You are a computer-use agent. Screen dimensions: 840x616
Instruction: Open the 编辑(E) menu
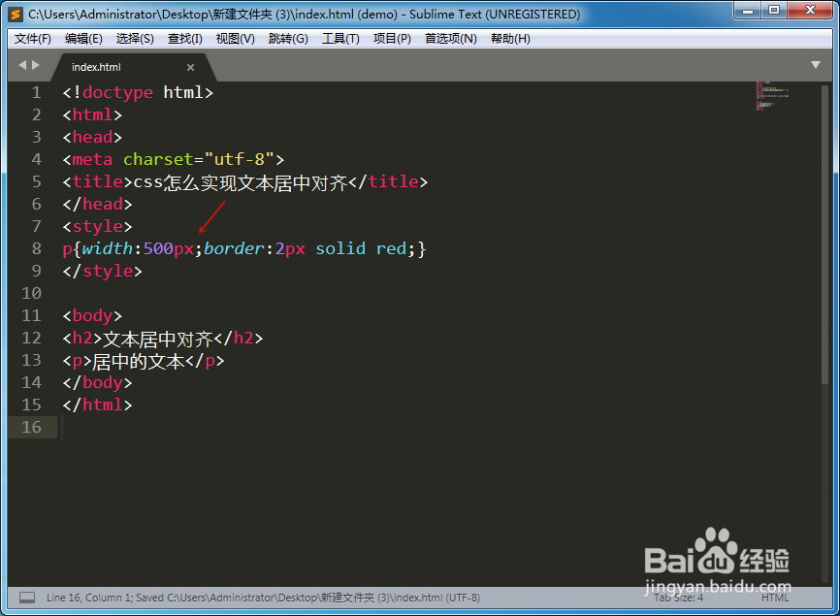(x=83, y=39)
